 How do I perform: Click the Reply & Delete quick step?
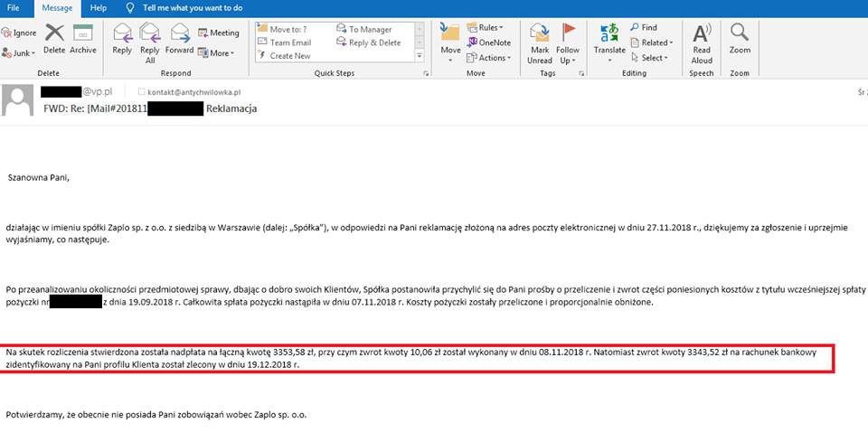[369, 42]
